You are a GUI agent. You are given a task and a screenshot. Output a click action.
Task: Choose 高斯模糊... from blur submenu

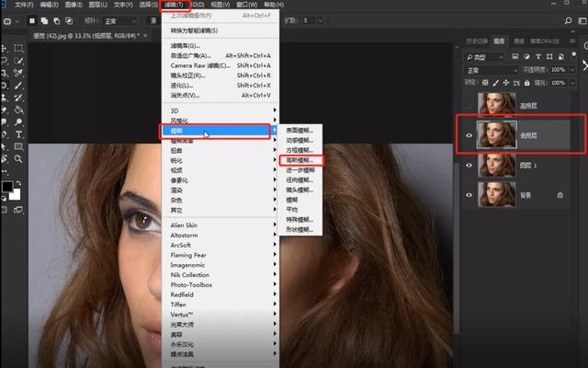click(300, 160)
